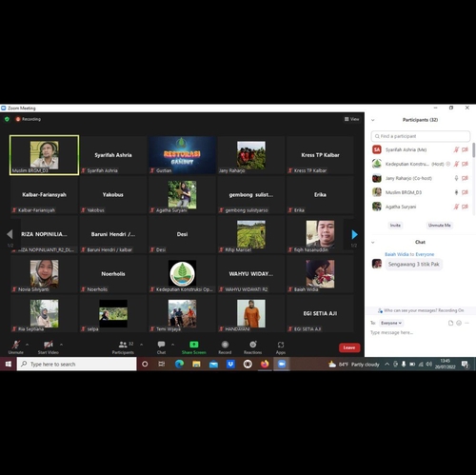Open the Apps icon in toolbar
Image resolution: width=476 pixels, height=475 pixels.
[281, 345]
